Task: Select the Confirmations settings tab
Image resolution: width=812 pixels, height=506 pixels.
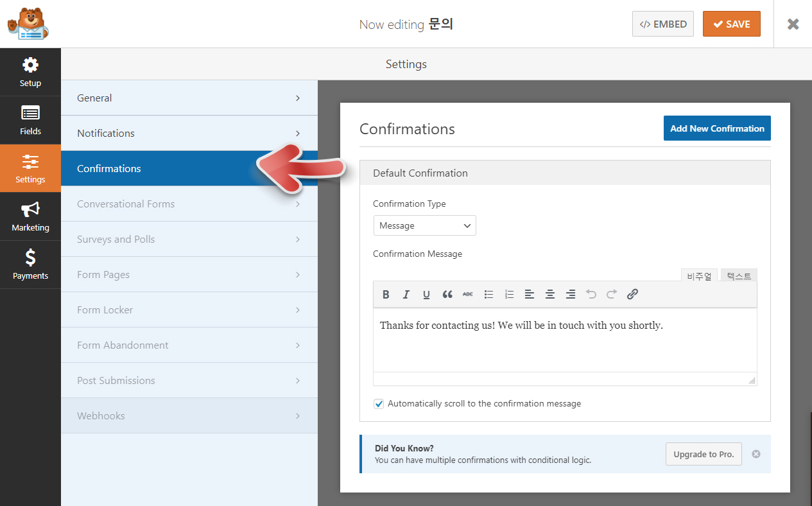Action: pos(189,168)
